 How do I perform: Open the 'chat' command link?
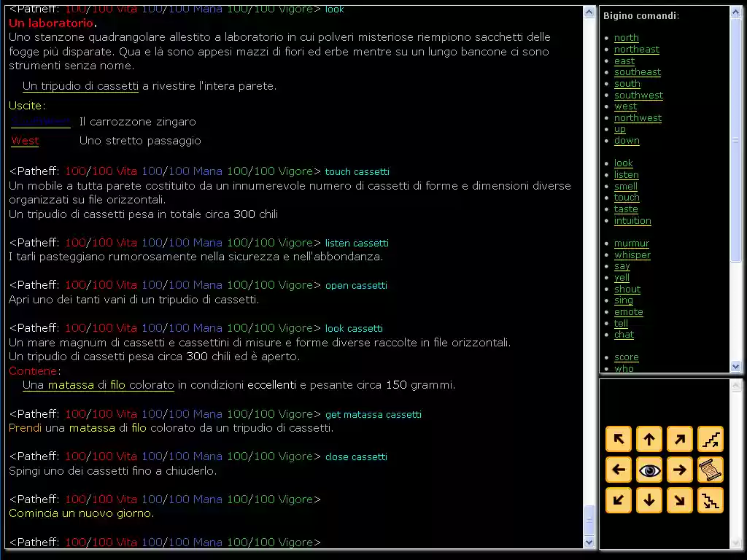[x=624, y=335]
